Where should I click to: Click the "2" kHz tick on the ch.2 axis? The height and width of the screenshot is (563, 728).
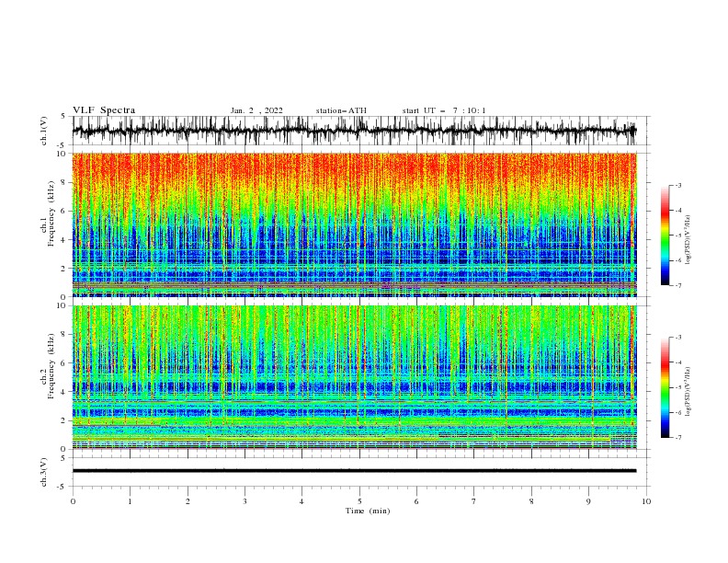pos(64,420)
